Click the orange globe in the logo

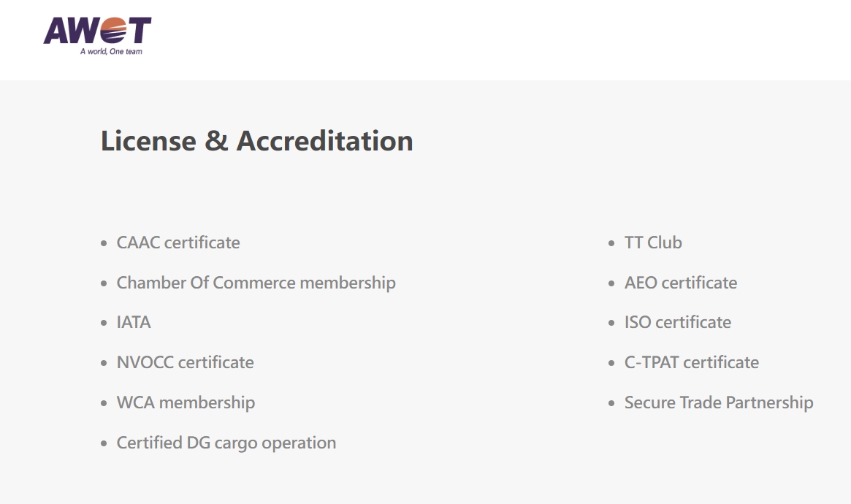pos(113,31)
